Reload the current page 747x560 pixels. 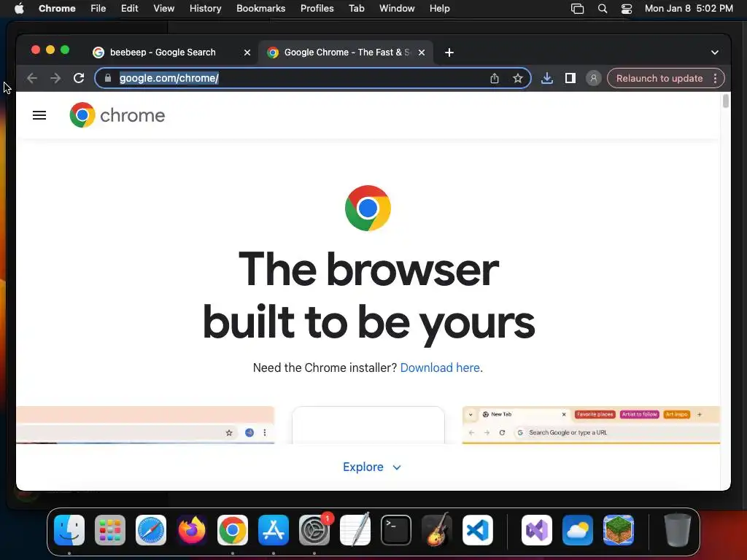click(x=79, y=78)
